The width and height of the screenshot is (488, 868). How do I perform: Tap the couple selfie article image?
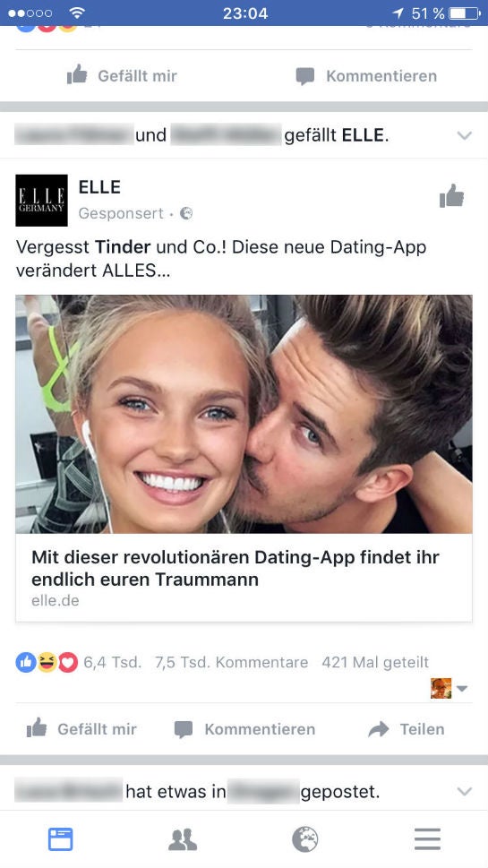pyautogui.click(x=244, y=414)
